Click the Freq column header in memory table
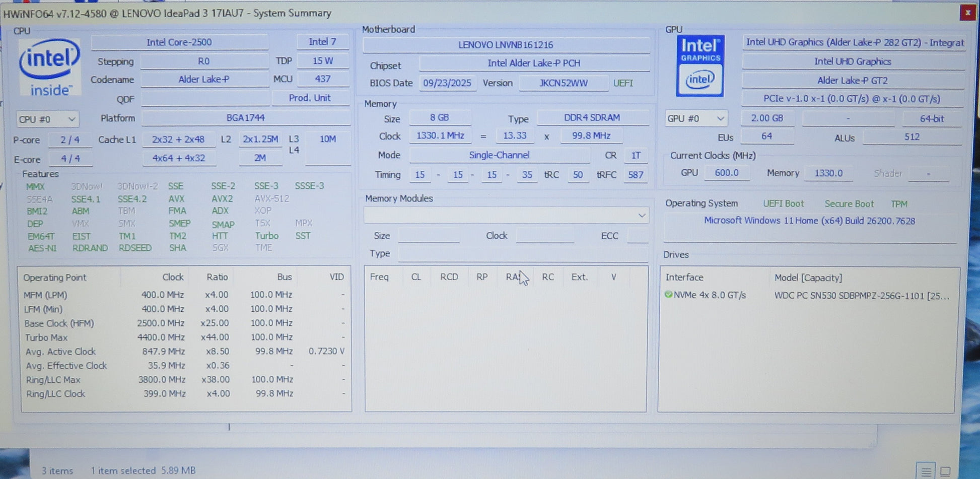980x479 pixels. point(379,277)
